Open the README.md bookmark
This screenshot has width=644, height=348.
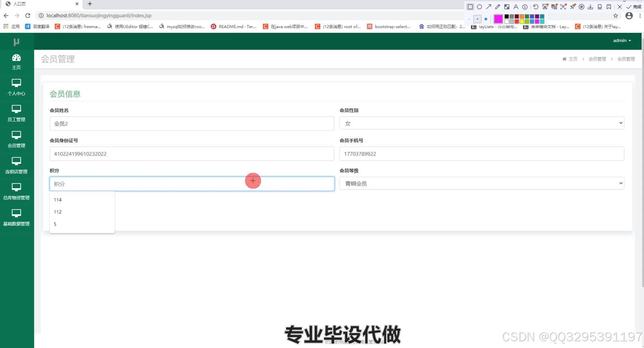pyautogui.click(x=233, y=26)
